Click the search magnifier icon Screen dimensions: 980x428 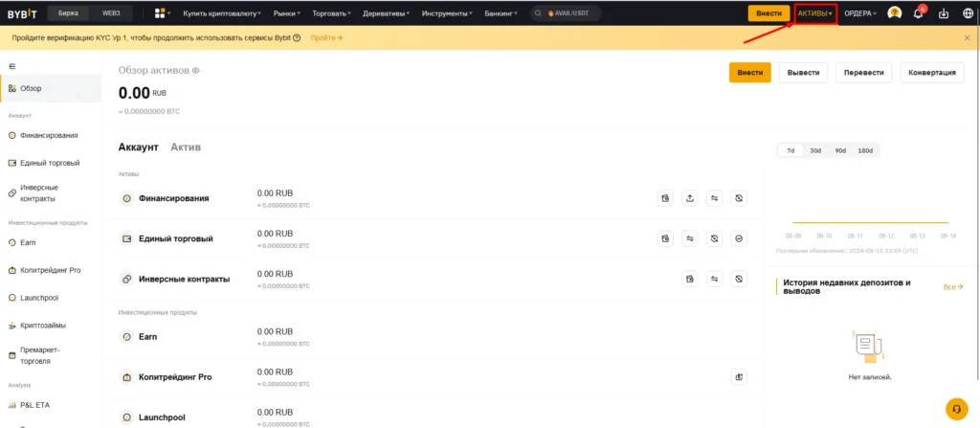[539, 13]
